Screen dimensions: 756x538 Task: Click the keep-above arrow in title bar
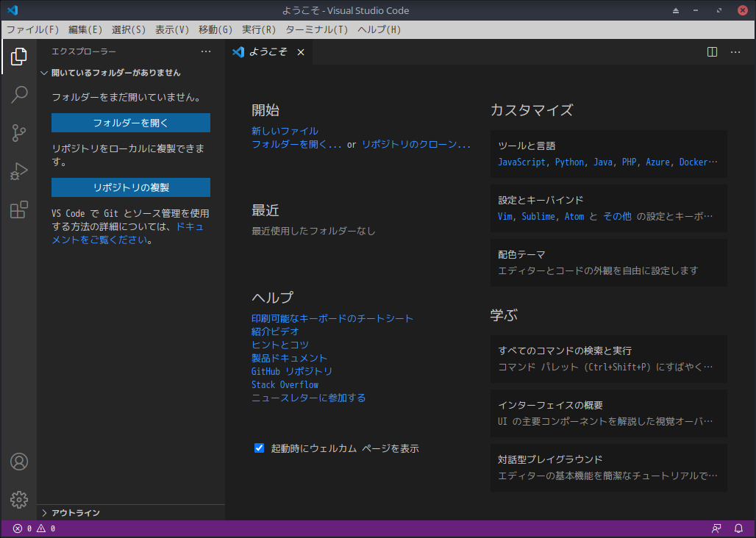(x=676, y=10)
